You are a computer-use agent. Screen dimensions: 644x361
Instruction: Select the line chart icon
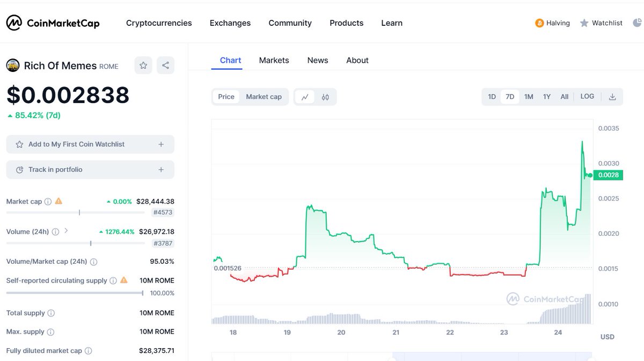[305, 97]
